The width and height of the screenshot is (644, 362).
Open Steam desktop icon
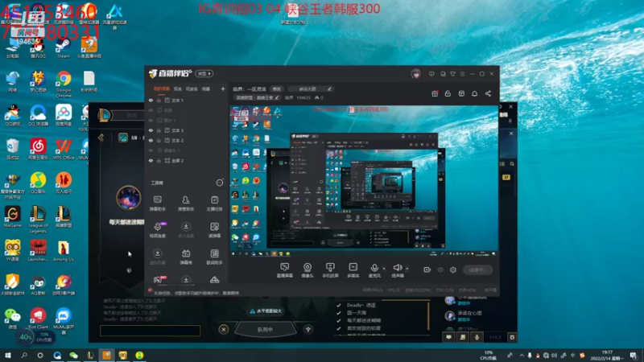click(x=64, y=48)
